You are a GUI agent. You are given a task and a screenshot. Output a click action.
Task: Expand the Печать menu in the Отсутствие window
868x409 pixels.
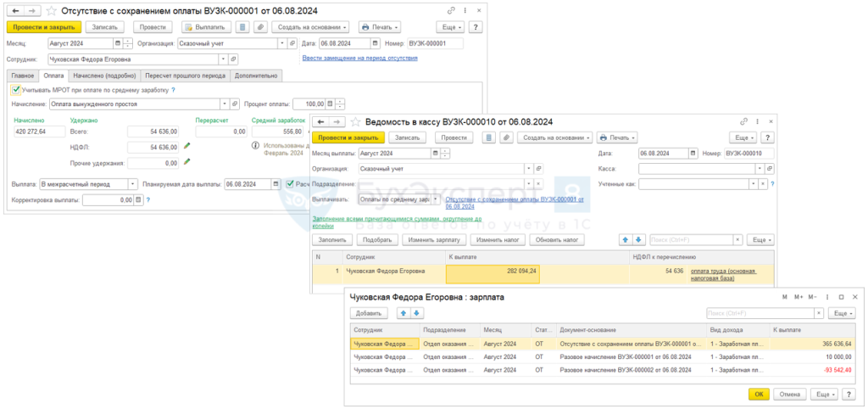(379, 27)
